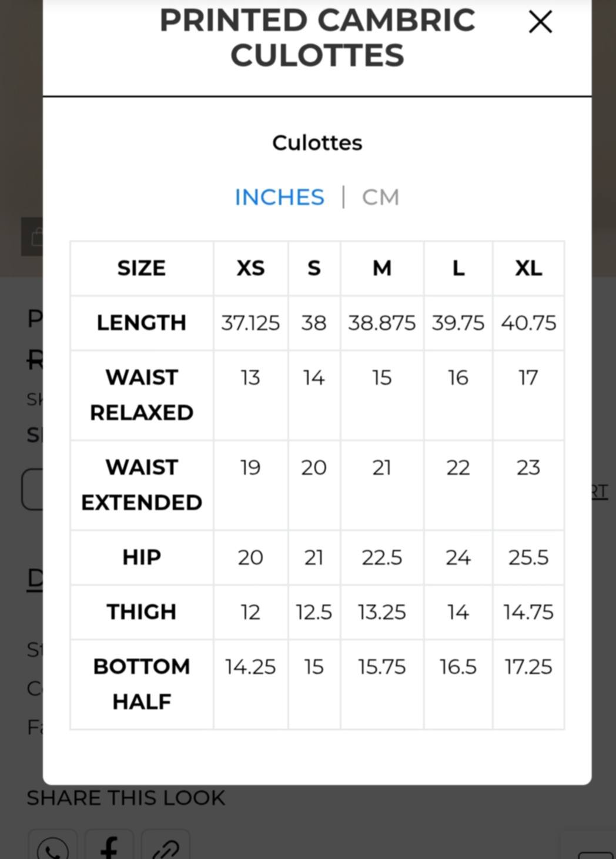This screenshot has width=616, height=859.
Task: Click the SHARE THIS LOOK heading
Action: pos(126,798)
